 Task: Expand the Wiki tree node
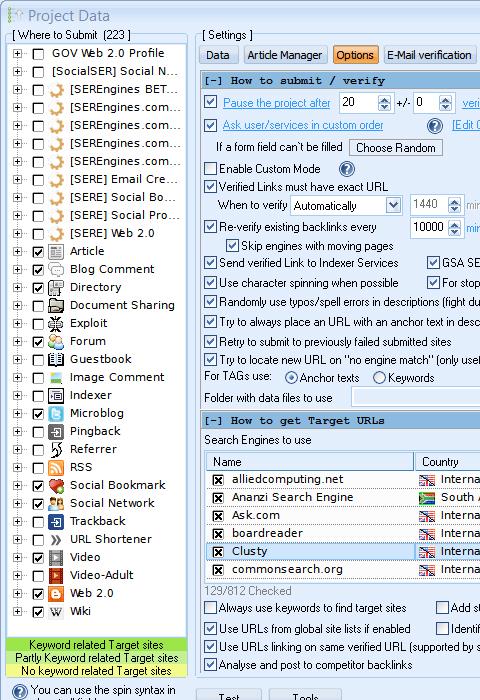17,612
